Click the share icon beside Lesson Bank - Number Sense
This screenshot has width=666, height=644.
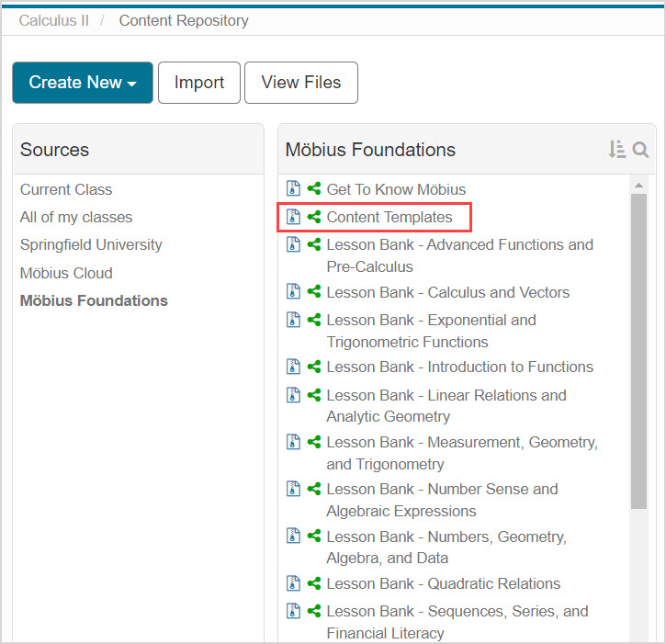[x=314, y=489]
